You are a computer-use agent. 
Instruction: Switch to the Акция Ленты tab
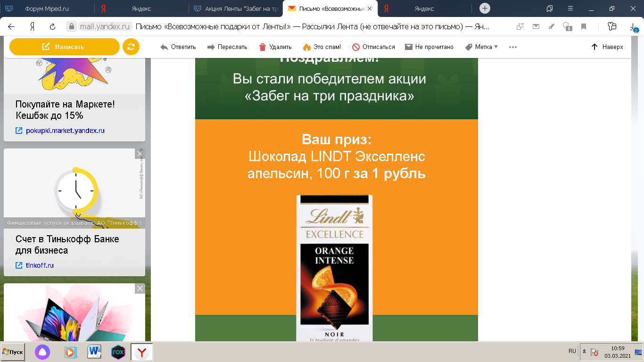[x=236, y=8]
